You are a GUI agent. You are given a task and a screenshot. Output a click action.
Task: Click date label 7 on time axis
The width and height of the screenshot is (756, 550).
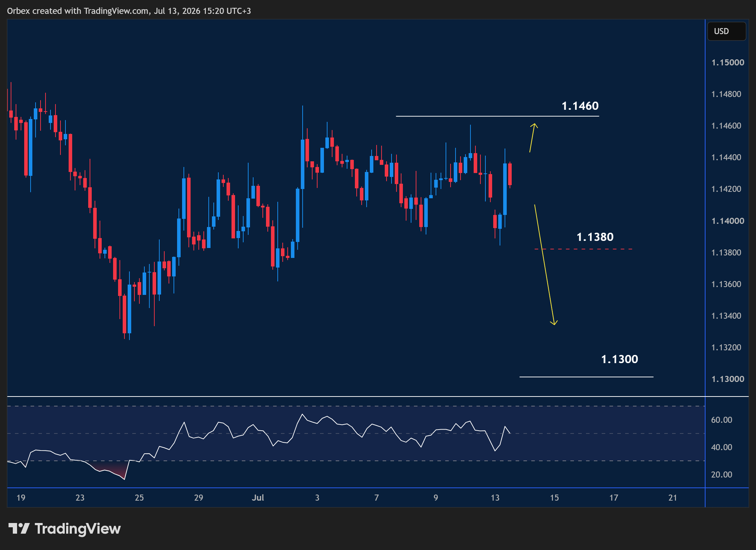377,498
